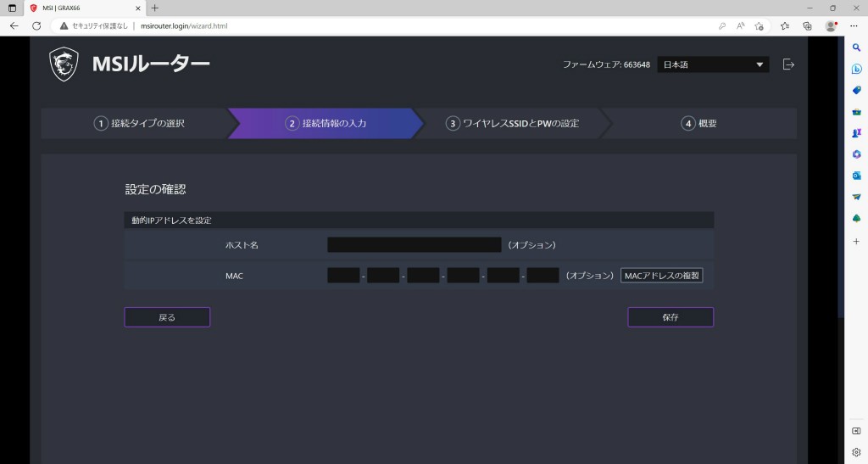Viewport: 868px width, 464px height.
Task: Open the Bing chat sidebar icon
Action: 856,69
